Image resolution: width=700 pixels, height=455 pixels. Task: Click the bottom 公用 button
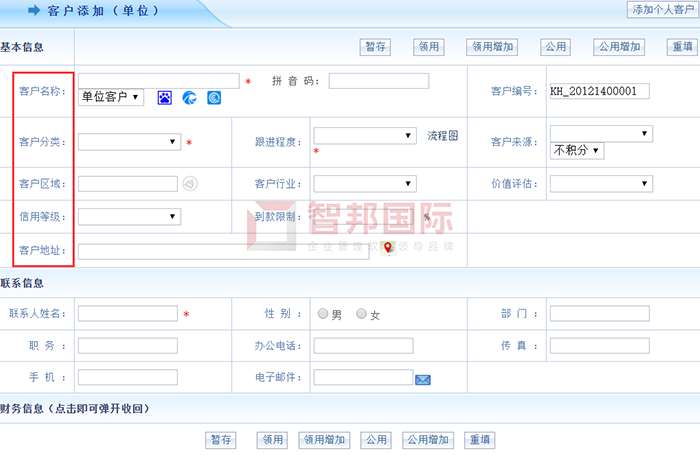(x=376, y=440)
